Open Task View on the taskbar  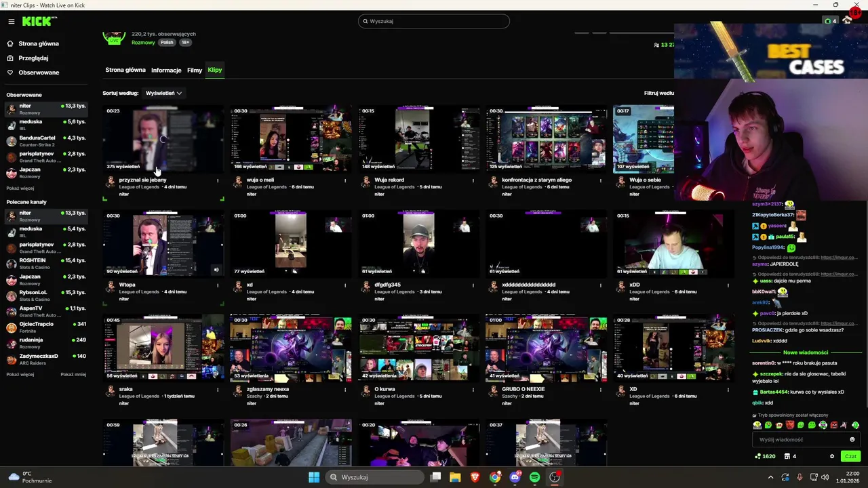pyautogui.click(x=436, y=477)
